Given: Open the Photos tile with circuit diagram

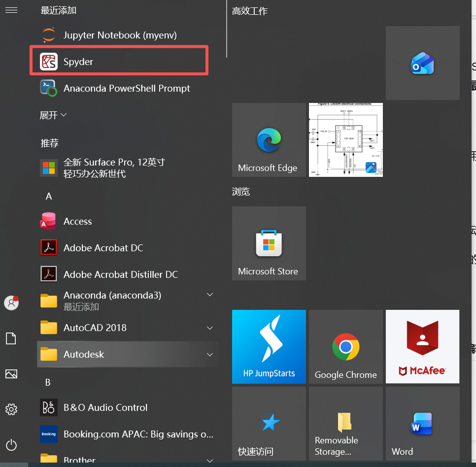Looking at the screenshot, I should [346, 140].
